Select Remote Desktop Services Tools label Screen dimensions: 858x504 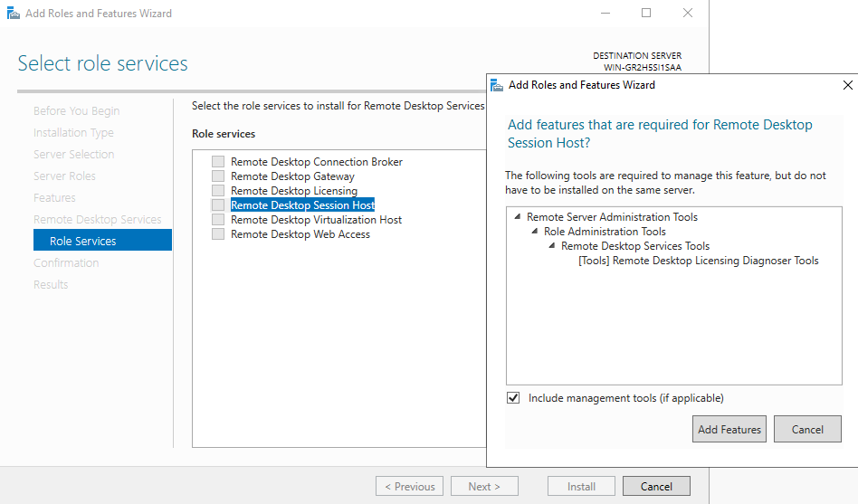tap(635, 246)
